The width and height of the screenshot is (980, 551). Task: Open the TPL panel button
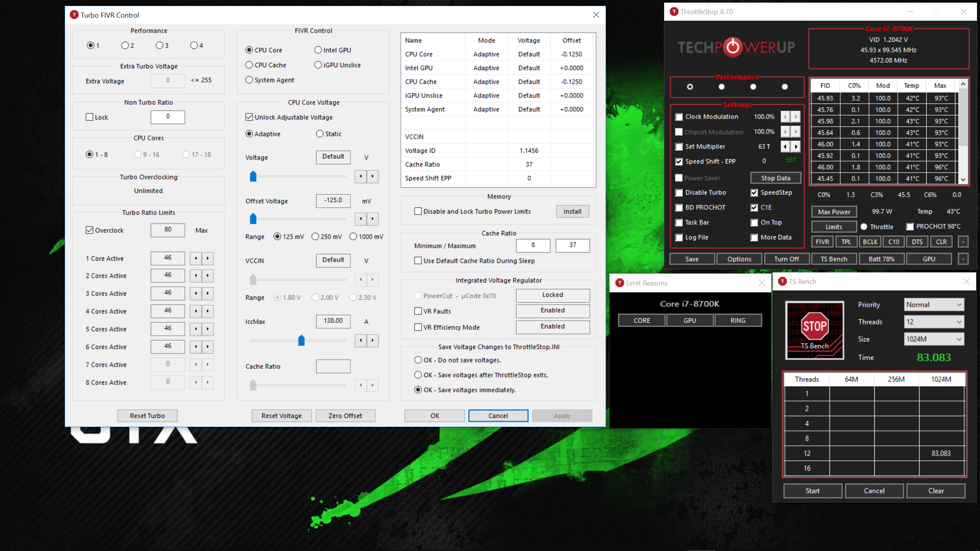tap(846, 242)
